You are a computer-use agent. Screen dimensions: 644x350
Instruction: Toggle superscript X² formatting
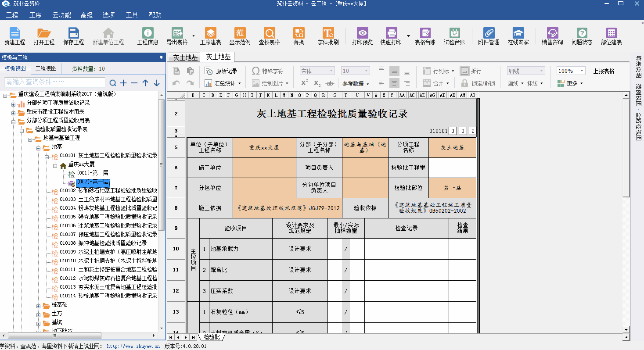pos(304,83)
